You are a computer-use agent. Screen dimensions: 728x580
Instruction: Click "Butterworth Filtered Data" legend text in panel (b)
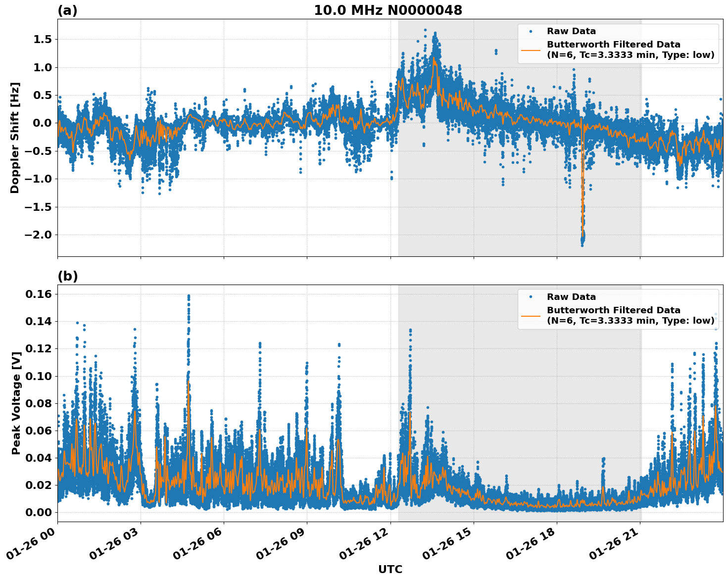[x=614, y=310]
